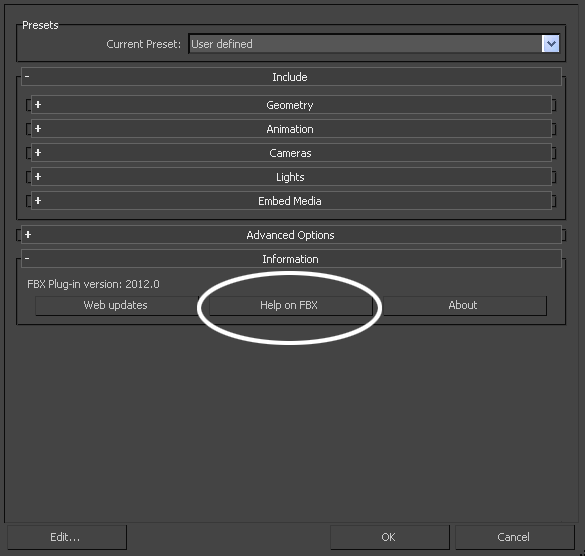Click the Edit... button
Image resolution: width=585 pixels, height=556 pixels.
66,537
